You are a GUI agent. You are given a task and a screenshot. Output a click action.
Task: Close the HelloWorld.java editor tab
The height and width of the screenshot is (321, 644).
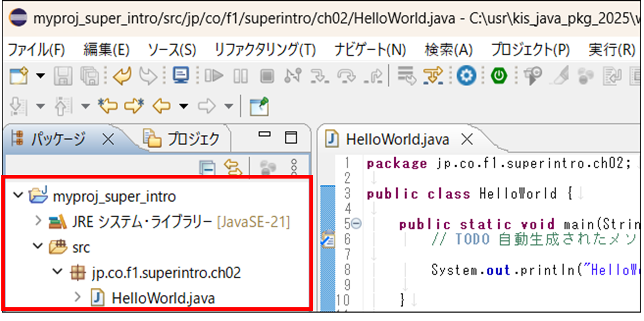click(x=467, y=139)
